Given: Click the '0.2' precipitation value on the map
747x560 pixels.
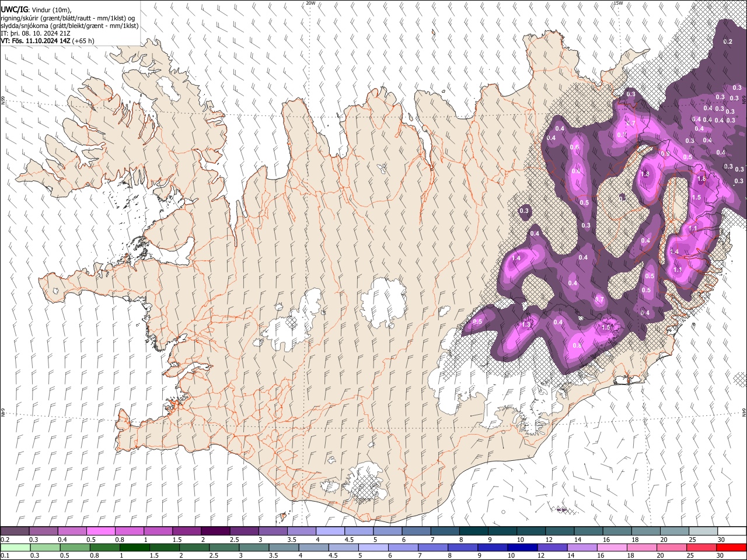Looking at the screenshot, I should pyautogui.click(x=727, y=41).
